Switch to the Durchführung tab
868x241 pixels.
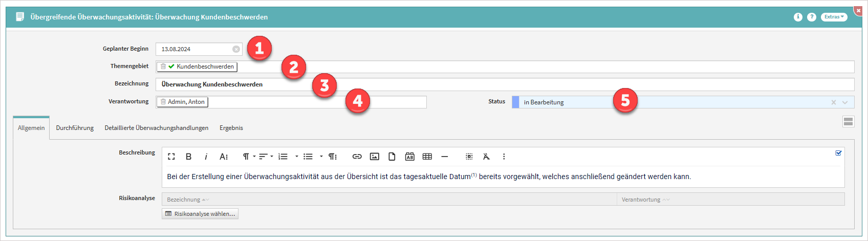coord(75,128)
